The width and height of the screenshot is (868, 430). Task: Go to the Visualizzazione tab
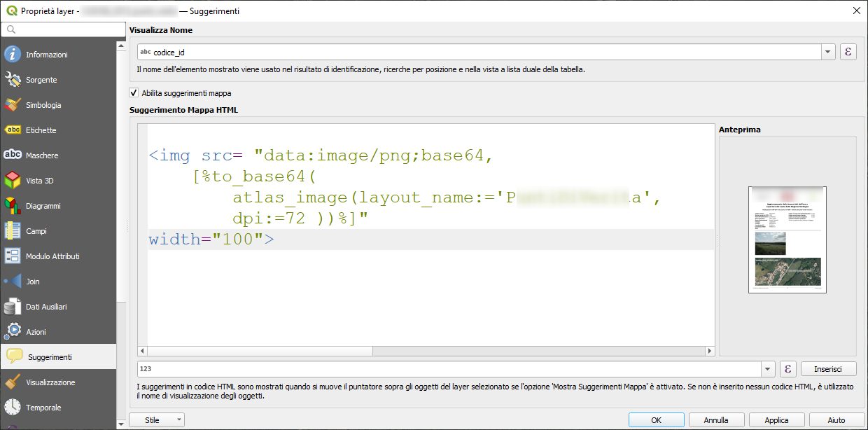(x=50, y=382)
